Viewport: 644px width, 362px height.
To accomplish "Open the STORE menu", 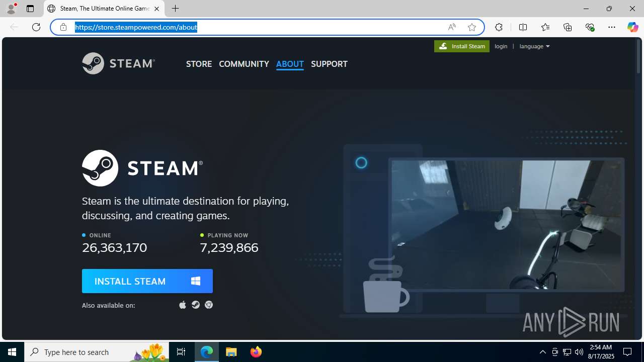I will click(x=199, y=64).
